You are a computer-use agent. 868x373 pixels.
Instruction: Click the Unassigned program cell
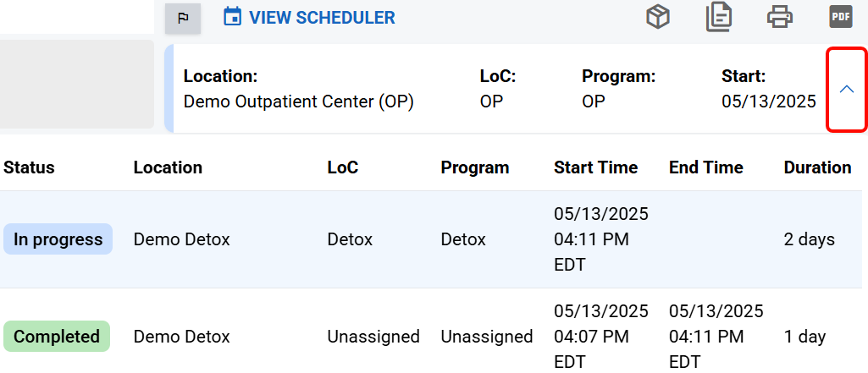click(x=486, y=337)
